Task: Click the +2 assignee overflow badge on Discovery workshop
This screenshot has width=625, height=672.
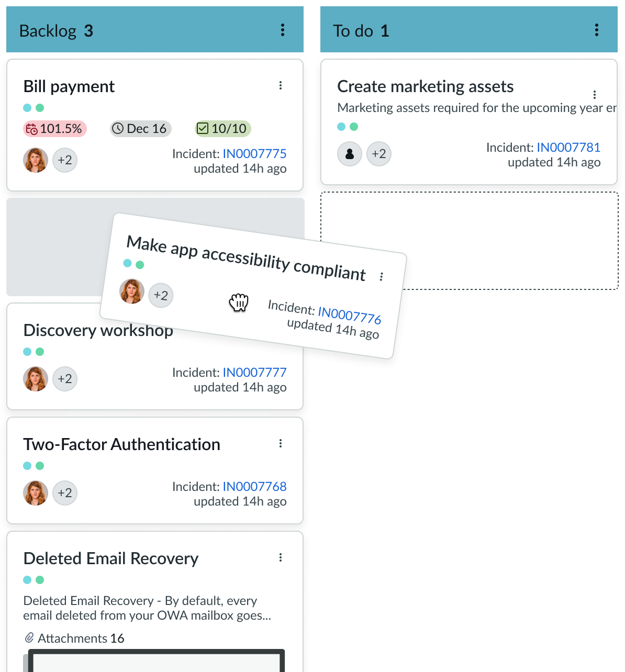Action: pos(65,379)
